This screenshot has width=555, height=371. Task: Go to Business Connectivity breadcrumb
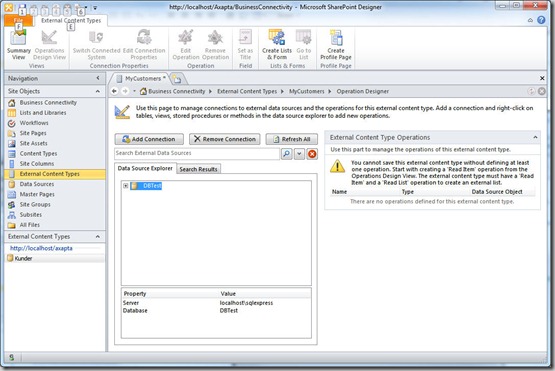(x=177, y=91)
